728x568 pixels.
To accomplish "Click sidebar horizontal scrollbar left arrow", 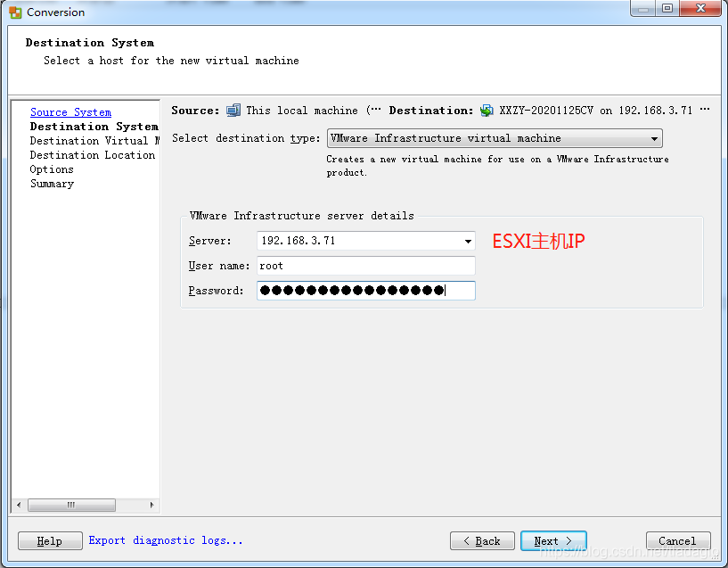I will pos(19,505).
